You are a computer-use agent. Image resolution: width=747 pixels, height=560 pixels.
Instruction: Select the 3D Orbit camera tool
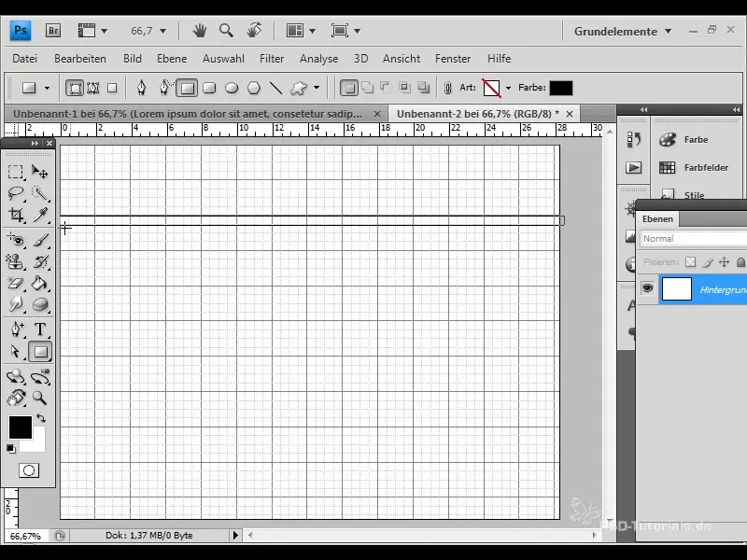[x=40, y=377]
